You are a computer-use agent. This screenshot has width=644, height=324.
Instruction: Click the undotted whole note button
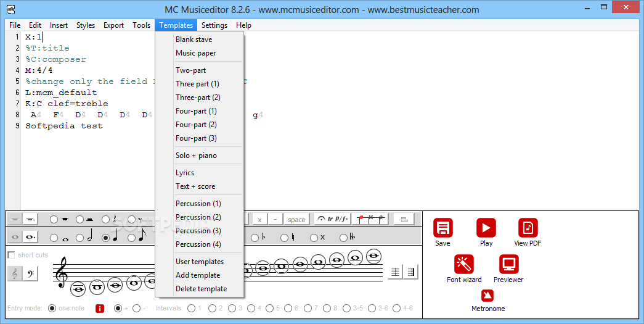[x=15, y=237]
